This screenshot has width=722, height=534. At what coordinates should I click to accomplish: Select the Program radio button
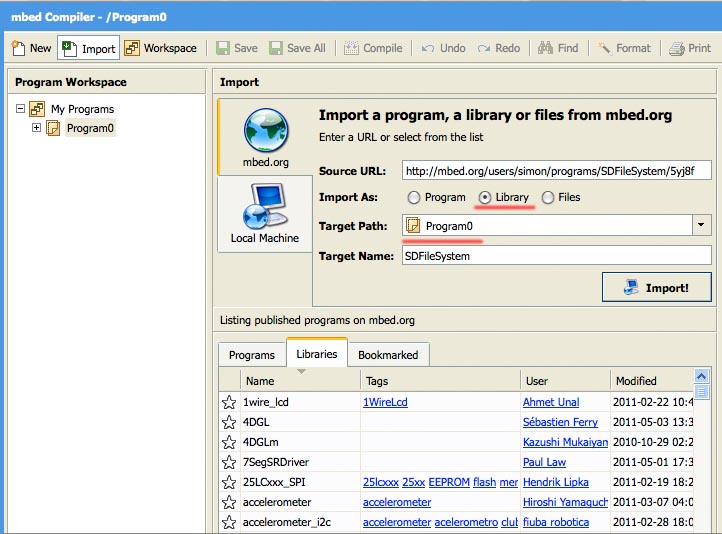point(414,198)
